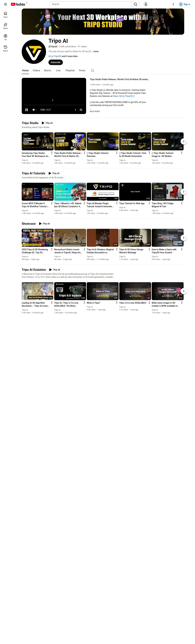
Task: Seek along the featured video progress bar
Action: point(54,105)
